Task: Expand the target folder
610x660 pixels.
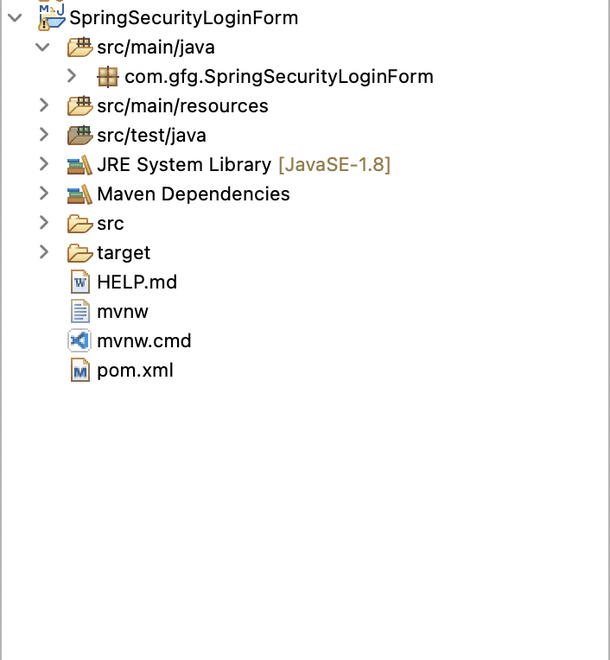Action: click(43, 253)
